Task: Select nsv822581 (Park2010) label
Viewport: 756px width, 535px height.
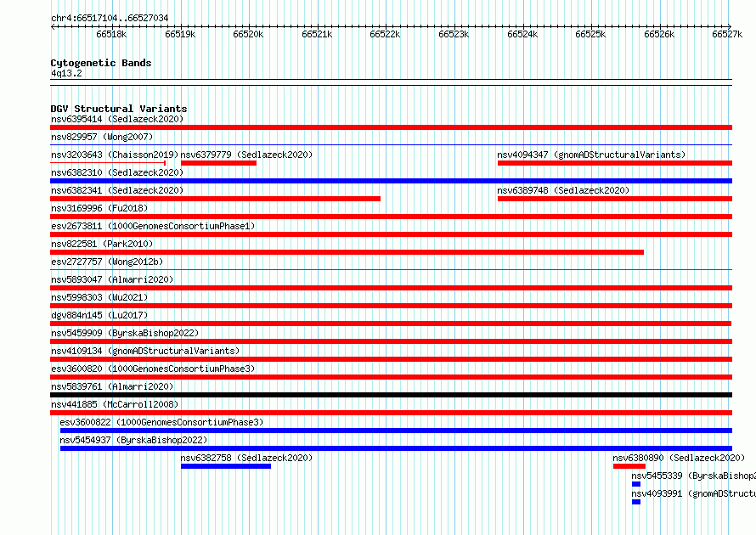Action: [x=102, y=244]
